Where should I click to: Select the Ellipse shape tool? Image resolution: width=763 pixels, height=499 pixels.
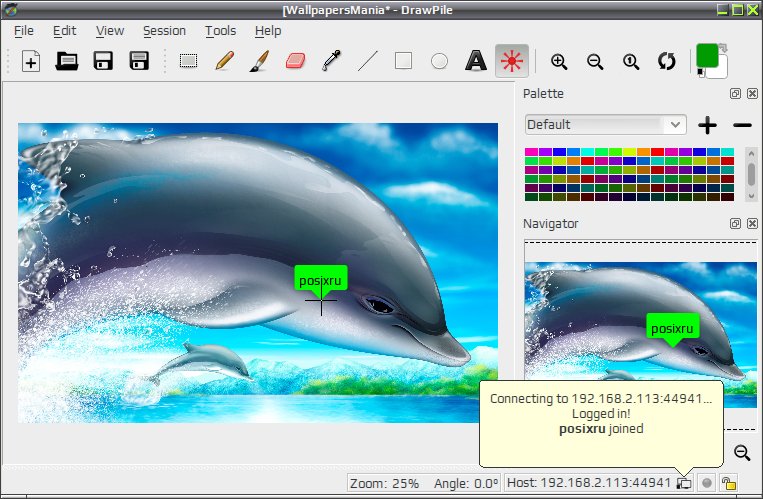click(439, 61)
